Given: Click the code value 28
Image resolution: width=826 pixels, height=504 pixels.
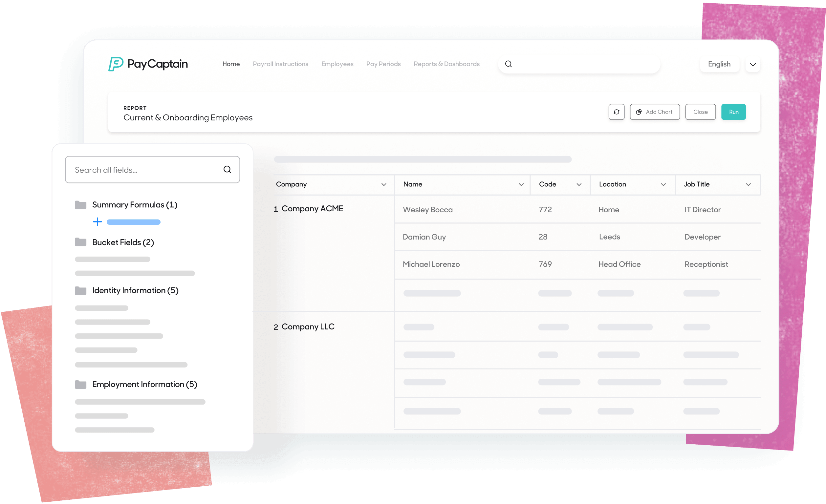Looking at the screenshot, I should tap(543, 237).
